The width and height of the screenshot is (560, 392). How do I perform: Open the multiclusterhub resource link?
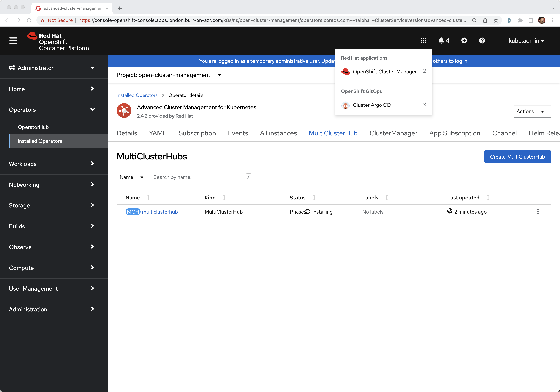pyautogui.click(x=160, y=212)
